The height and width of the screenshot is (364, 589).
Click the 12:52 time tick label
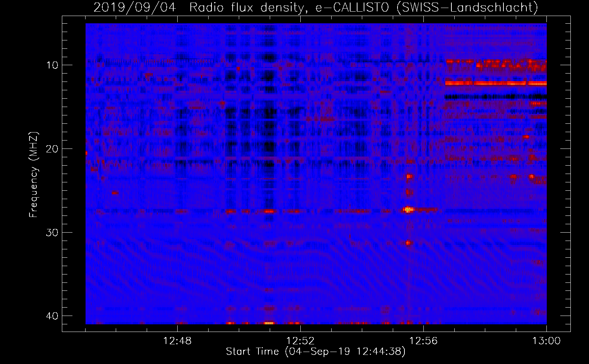click(x=300, y=341)
